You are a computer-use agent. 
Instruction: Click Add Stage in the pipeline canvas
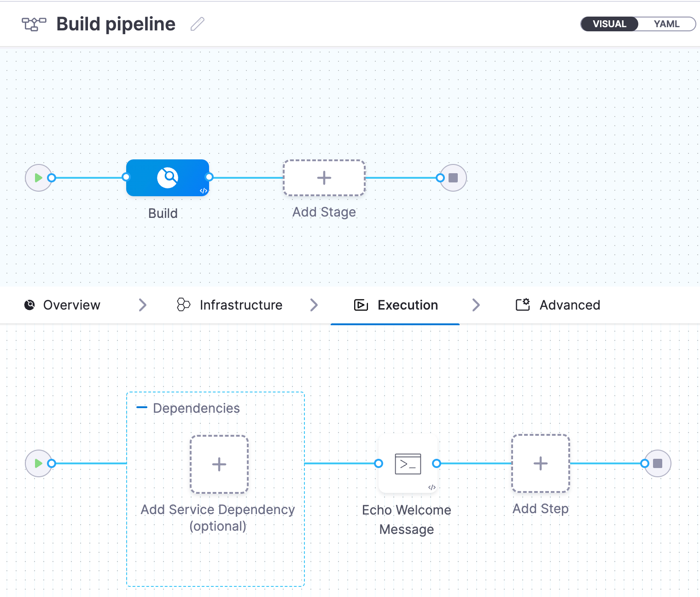pyautogui.click(x=324, y=178)
